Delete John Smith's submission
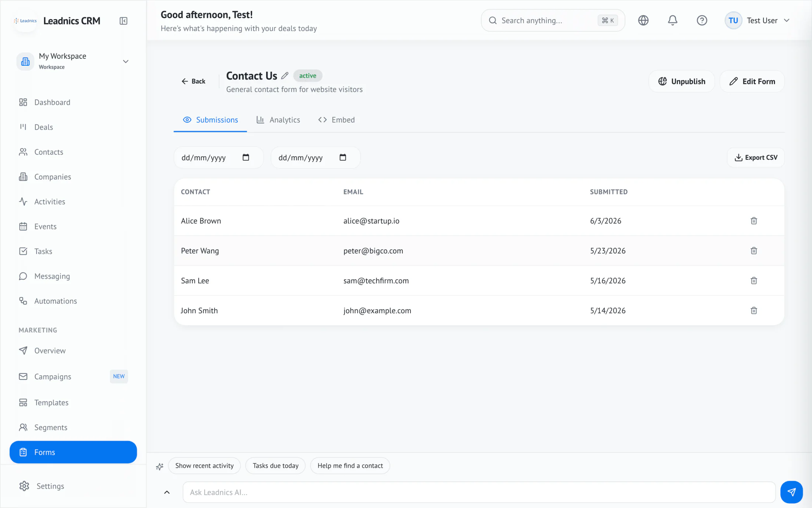Image resolution: width=812 pixels, height=508 pixels. pyautogui.click(x=754, y=310)
